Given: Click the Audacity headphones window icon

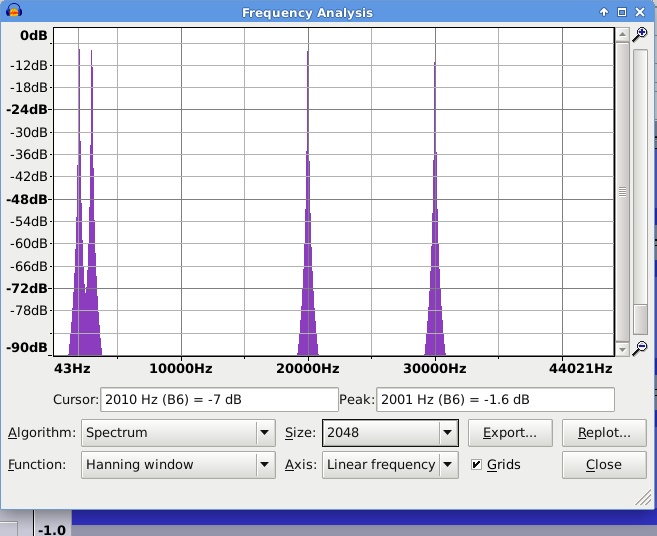Looking at the screenshot, I should [x=14, y=10].
